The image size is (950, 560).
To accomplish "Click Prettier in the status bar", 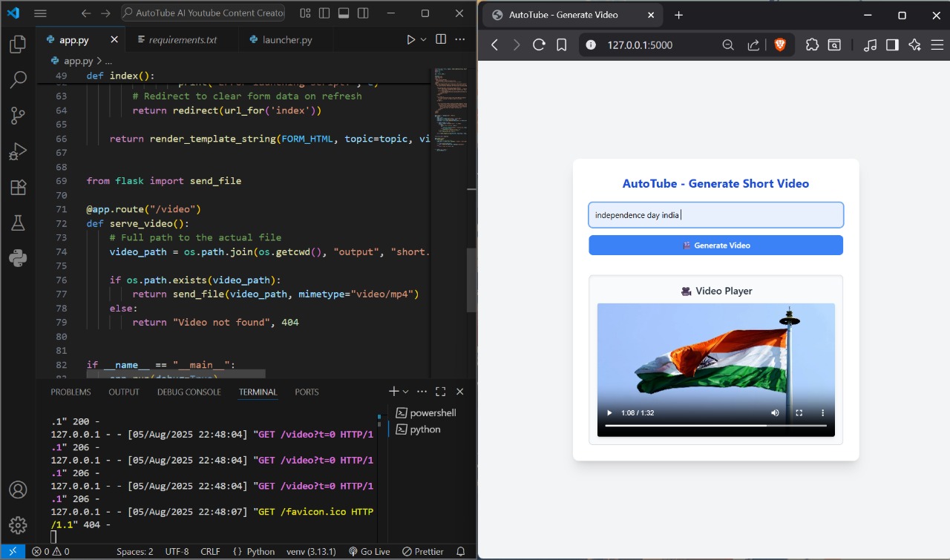I will pos(422,551).
